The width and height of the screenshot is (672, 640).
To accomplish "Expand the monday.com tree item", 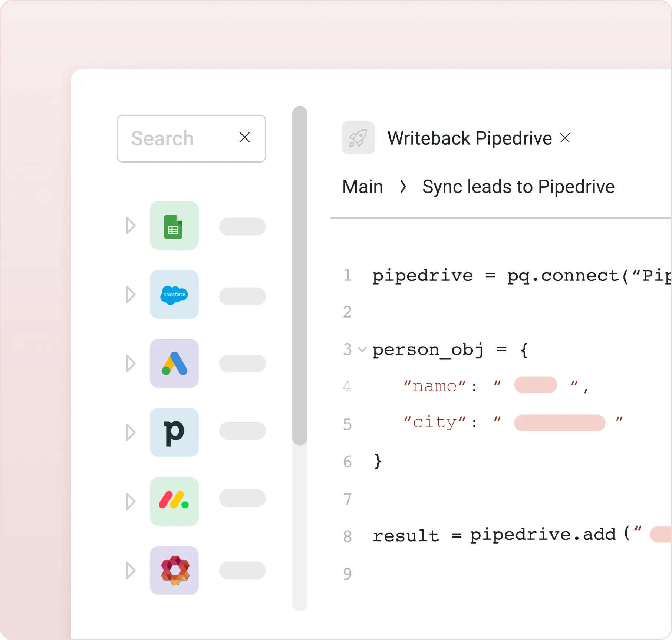I will 131,502.
